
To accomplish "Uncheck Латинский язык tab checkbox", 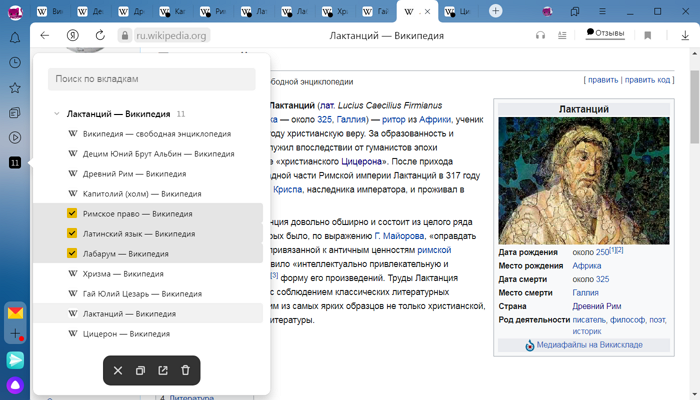I will tap(72, 233).
